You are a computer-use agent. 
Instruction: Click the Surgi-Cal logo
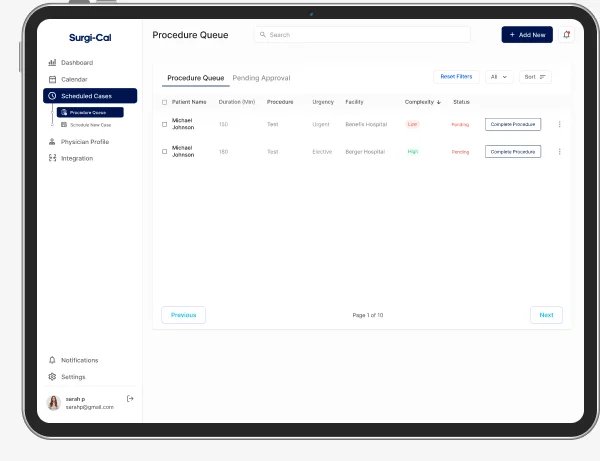tap(90, 37)
